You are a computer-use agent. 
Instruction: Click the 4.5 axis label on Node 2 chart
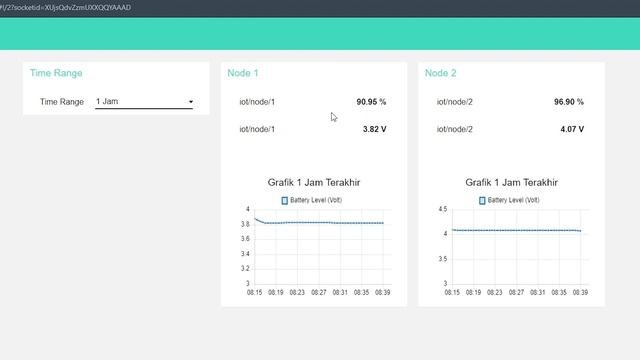pyautogui.click(x=442, y=209)
